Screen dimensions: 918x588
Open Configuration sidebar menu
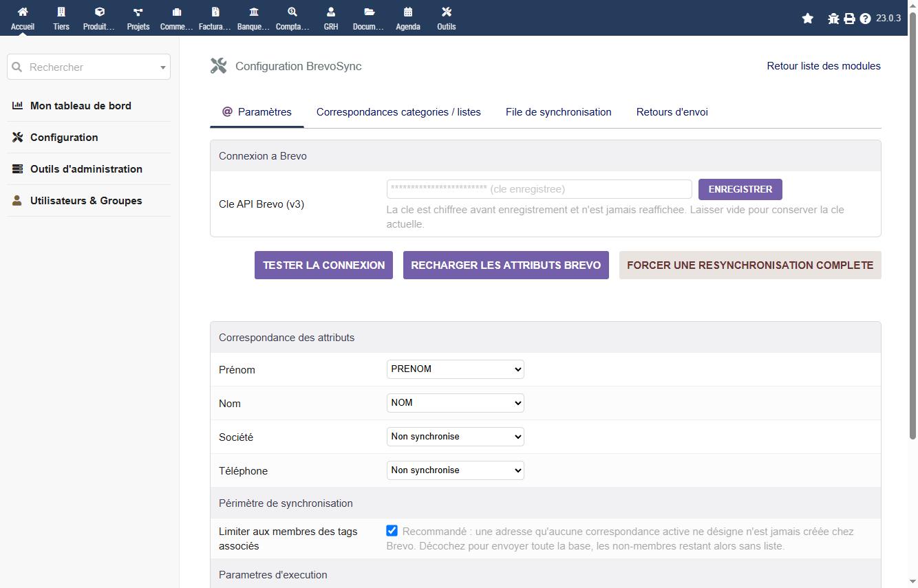click(64, 137)
